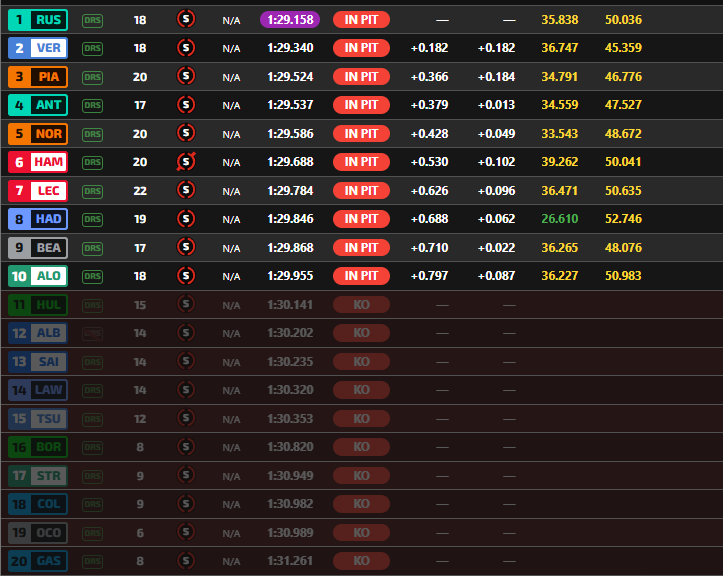The width and height of the screenshot is (723, 576).
Task: Select the position 3 PIA driver tag
Action: pos(37,77)
